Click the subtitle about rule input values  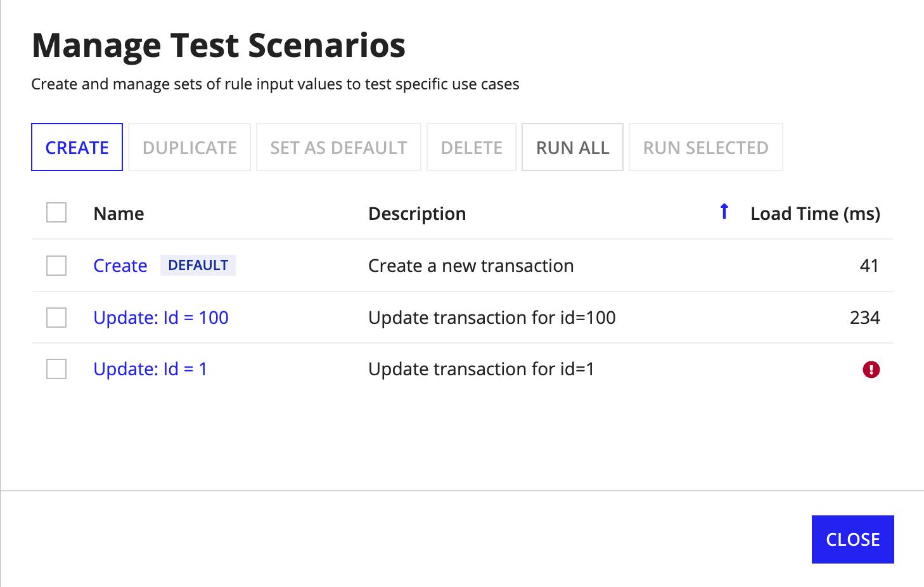pos(275,84)
